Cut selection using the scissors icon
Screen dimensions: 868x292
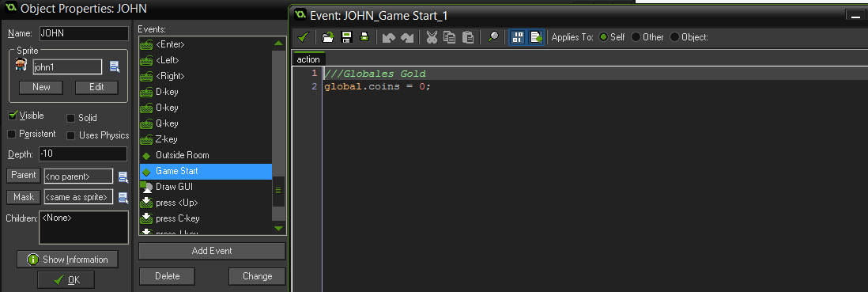[432, 37]
